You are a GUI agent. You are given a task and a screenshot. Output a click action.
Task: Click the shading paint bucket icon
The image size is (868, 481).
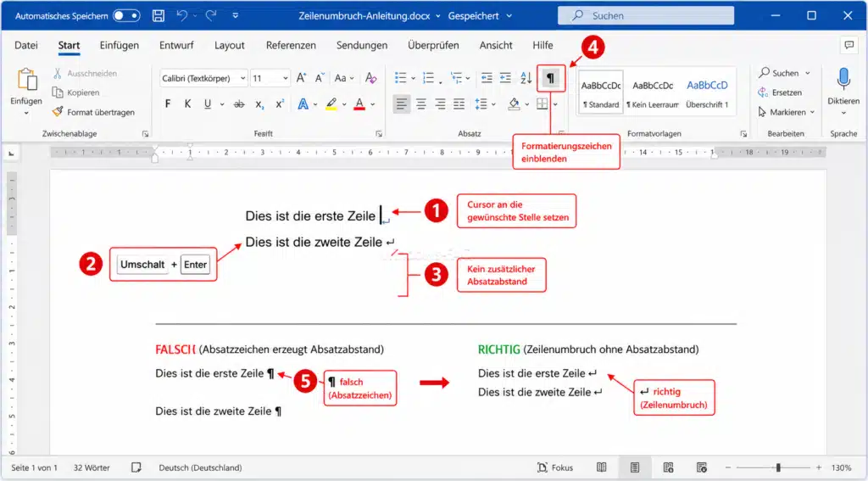[515, 103]
